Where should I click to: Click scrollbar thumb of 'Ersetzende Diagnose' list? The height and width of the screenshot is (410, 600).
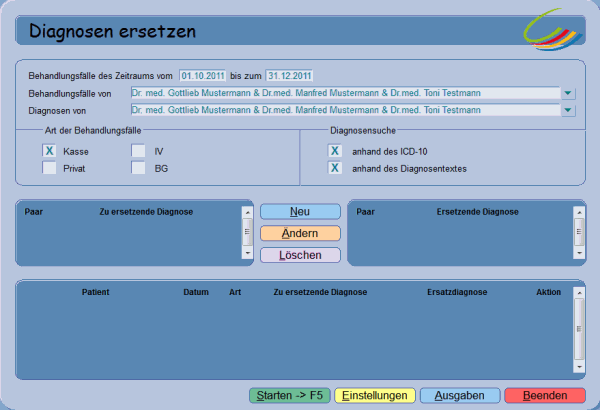pos(579,232)
